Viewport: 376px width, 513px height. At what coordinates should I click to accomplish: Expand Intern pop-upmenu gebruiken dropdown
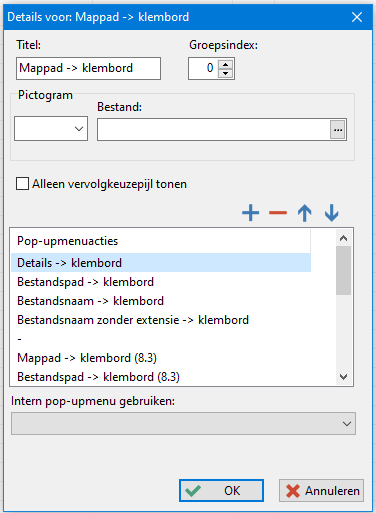click(x=183, y=423)
